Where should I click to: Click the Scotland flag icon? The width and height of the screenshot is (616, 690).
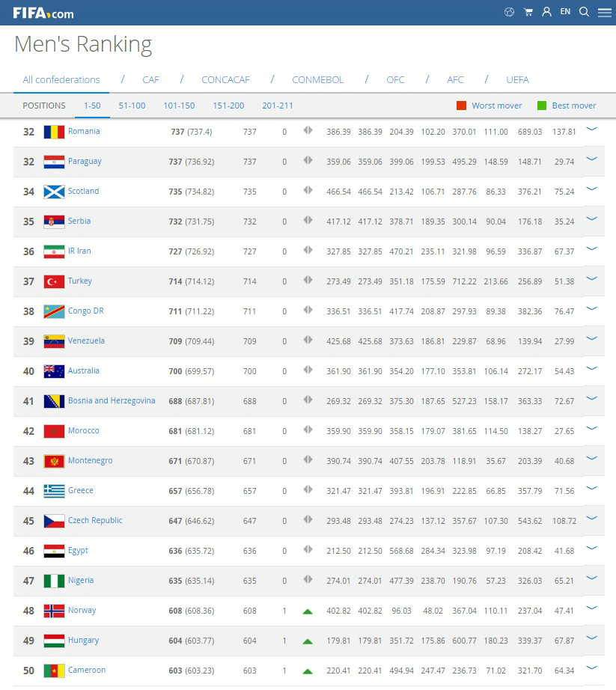(54, 192)
